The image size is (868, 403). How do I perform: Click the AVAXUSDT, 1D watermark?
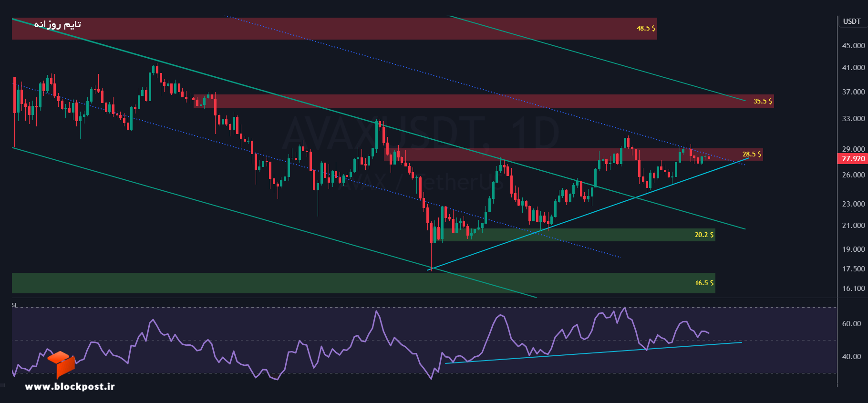point(421,134)
